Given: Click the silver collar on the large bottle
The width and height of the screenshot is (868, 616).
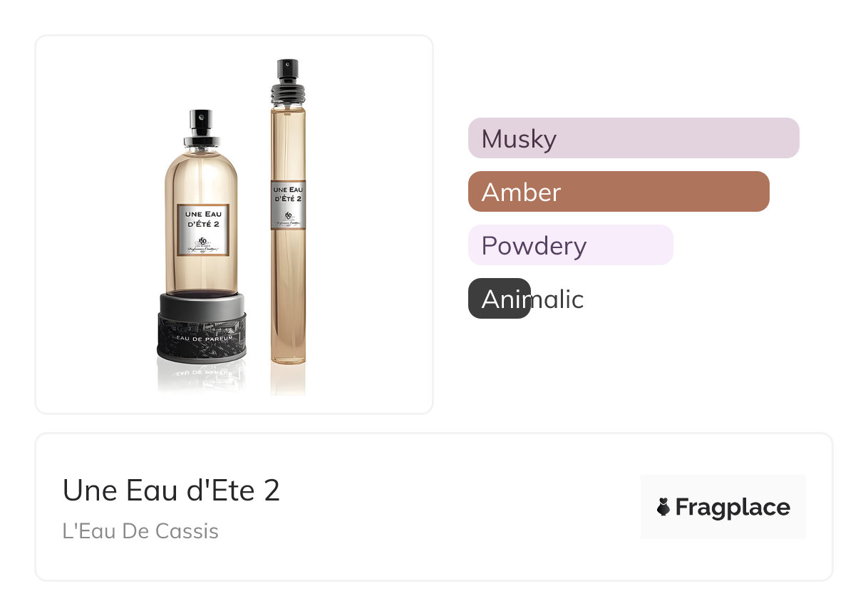Looking at the screenshot, I should (201, 140).
